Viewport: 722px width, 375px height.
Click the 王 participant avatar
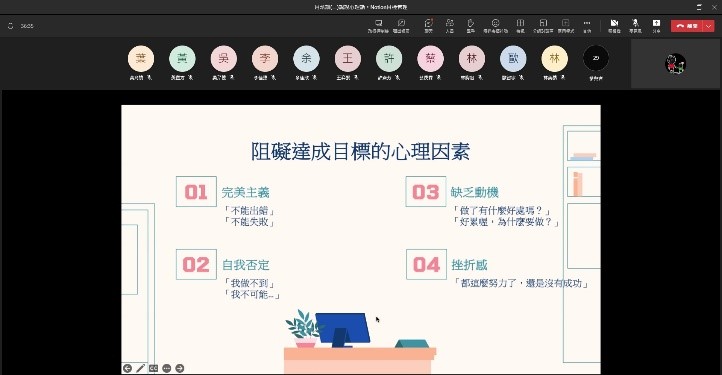point(348,59)
